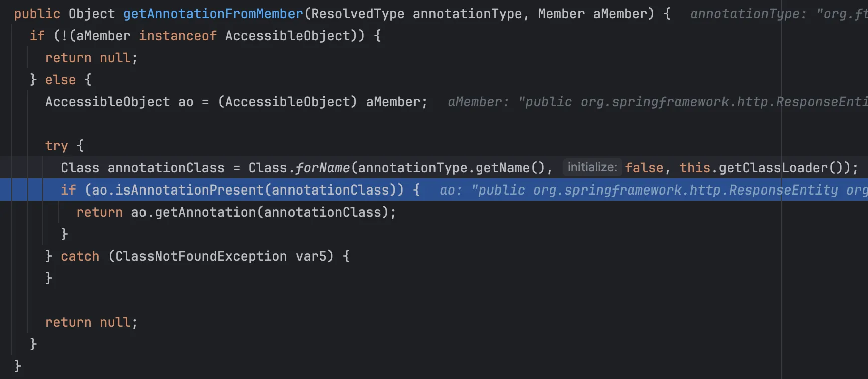Click the else keyword
868x379 pixels.
[x=60, y=80]
